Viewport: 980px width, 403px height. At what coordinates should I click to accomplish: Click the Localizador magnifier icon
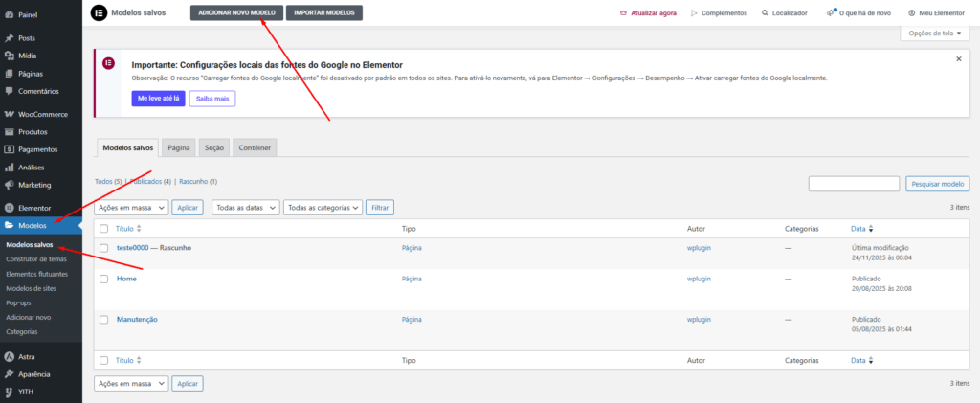coord(765,12)
